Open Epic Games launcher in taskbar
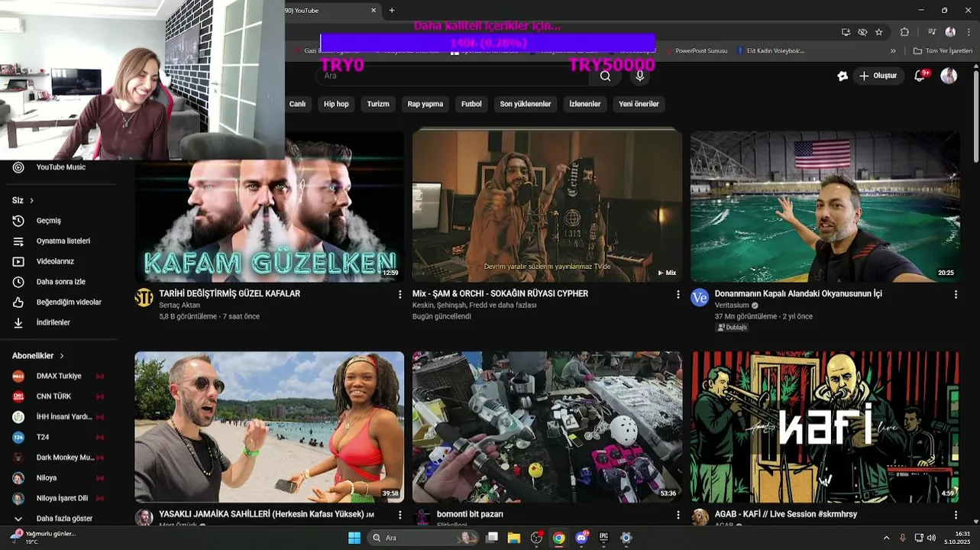This screenshot has width=980, height=550. (x=603, y=538)
